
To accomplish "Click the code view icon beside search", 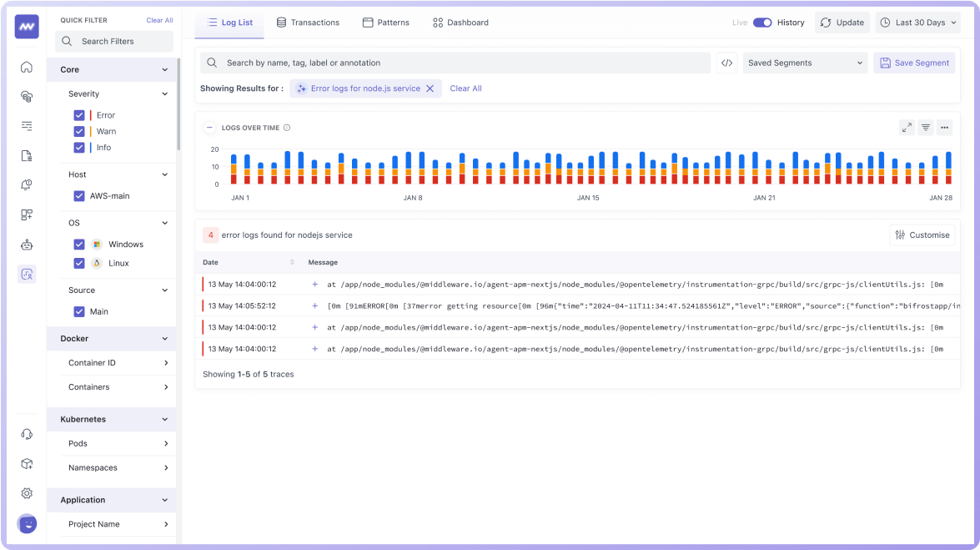I will 726,63.
